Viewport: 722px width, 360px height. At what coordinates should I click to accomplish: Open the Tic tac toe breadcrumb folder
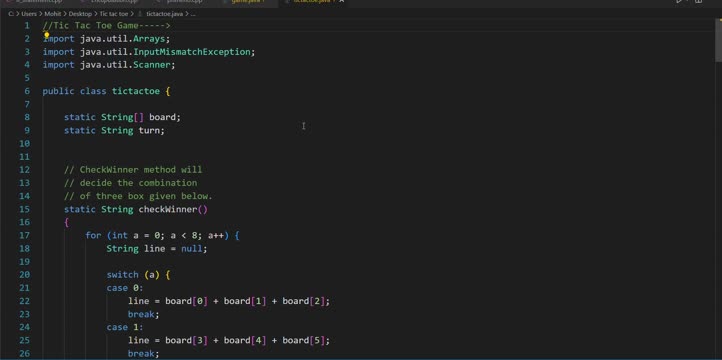click(x=114, y=14)
